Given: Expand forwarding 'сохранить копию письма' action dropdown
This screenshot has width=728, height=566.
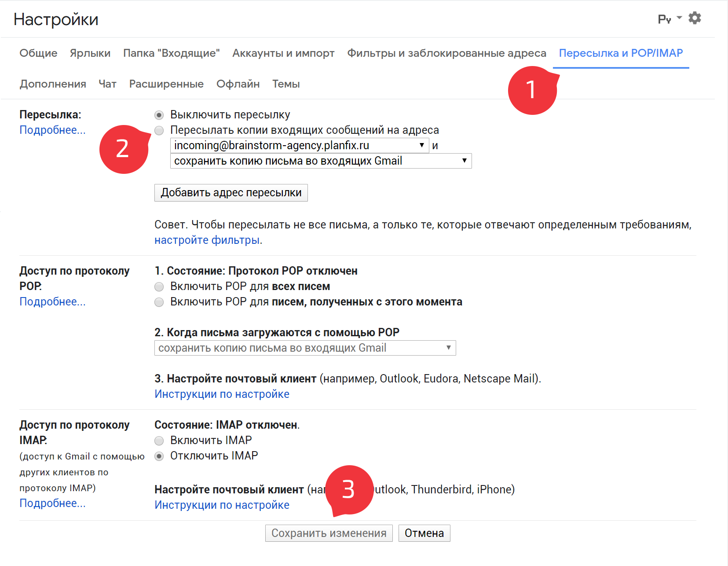Looking at the screenshot, I should point(321,161).
